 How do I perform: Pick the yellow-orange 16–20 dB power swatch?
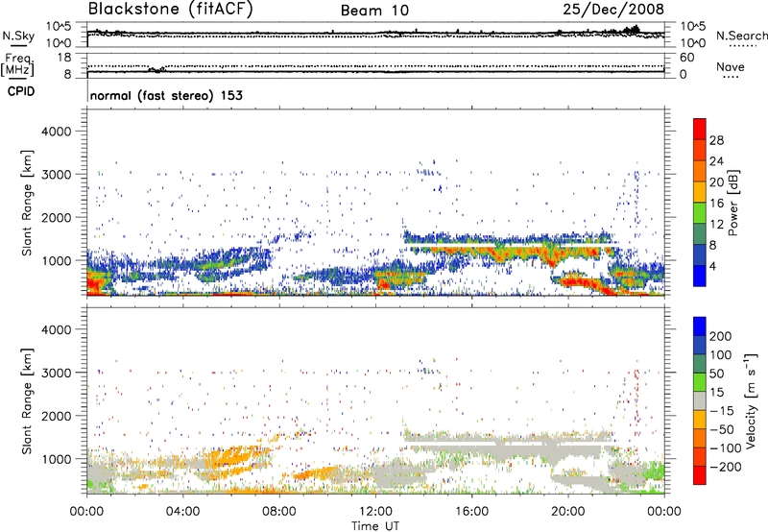point(700,191)
